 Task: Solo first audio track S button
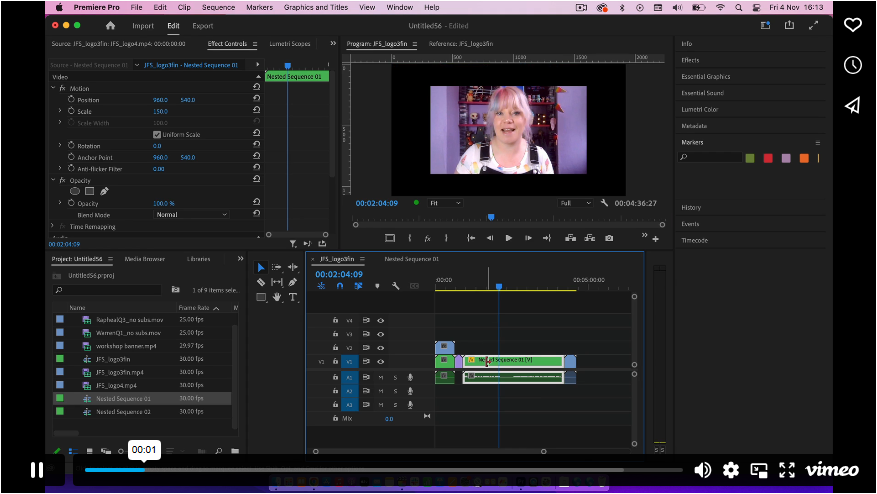pos(395,378)
